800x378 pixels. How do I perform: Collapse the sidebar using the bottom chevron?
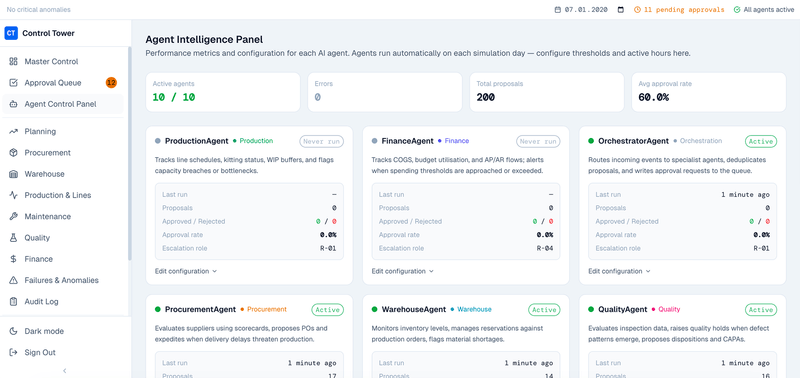[x=64, y=371]
